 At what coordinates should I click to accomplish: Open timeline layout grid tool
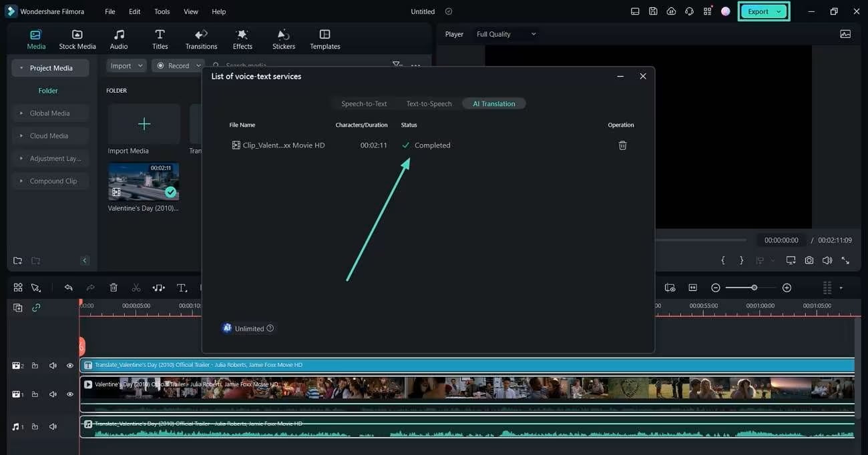18,288
